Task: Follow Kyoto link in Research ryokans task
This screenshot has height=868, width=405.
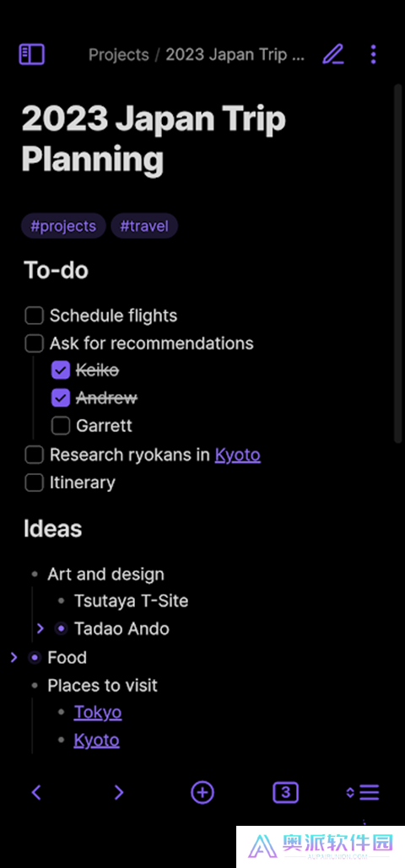Action: click(238, 455)
